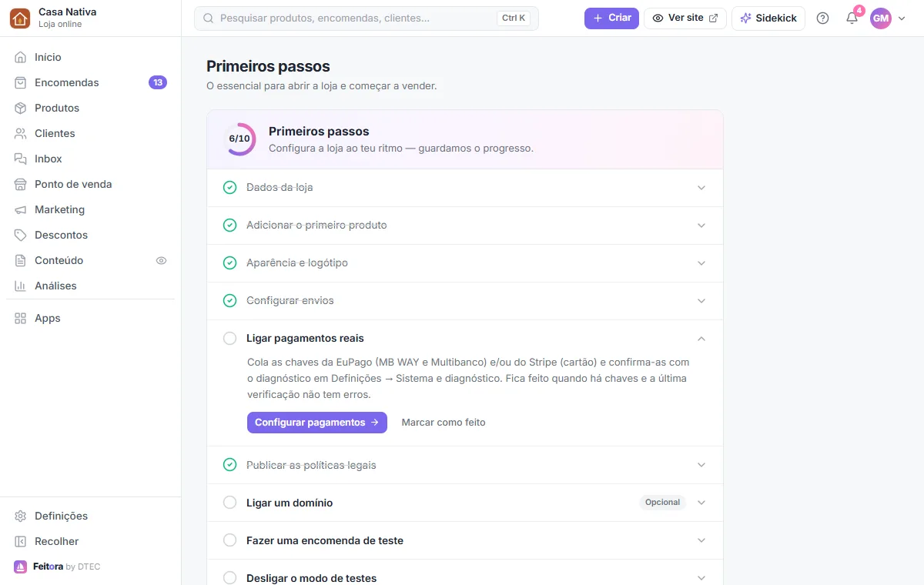The height and width of the screenshot is (585, 924).
Task: Open the Sidekick assistant
Action: (768, 18)
